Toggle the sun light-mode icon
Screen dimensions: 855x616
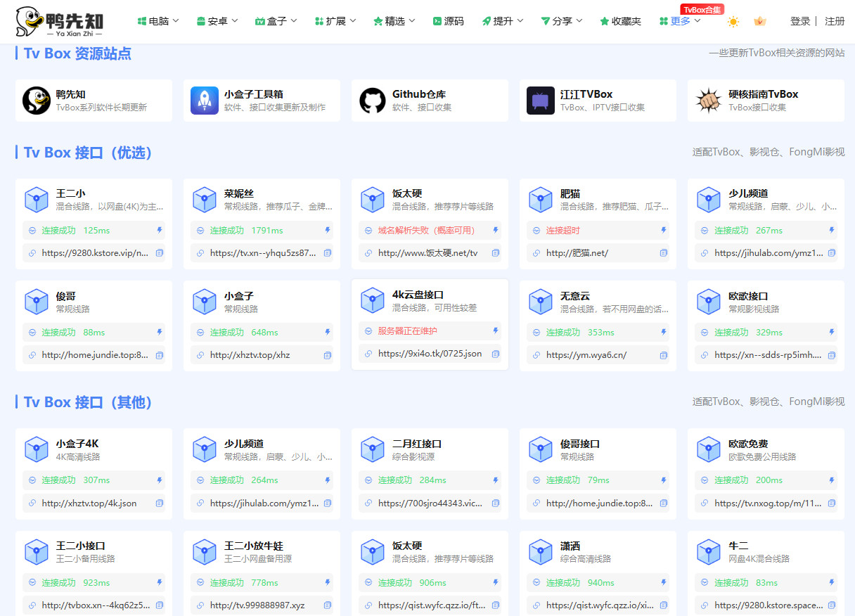tap(733, 21)
